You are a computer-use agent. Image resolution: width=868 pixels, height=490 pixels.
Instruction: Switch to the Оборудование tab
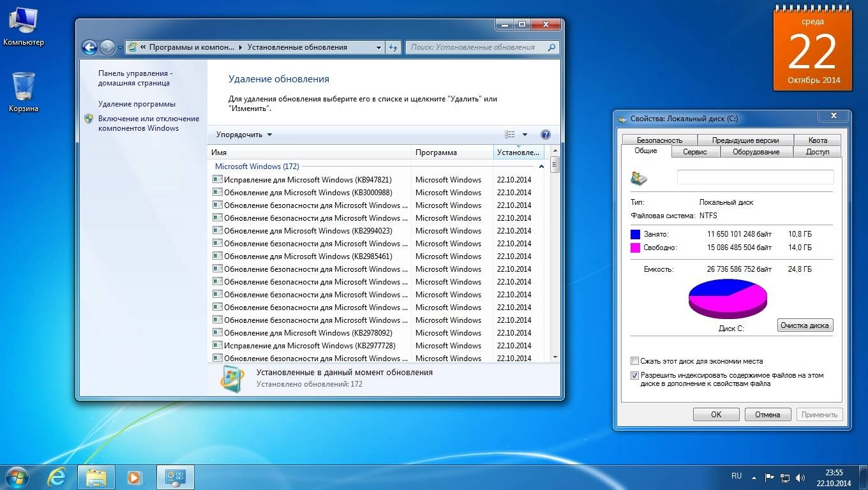(756, 152)
